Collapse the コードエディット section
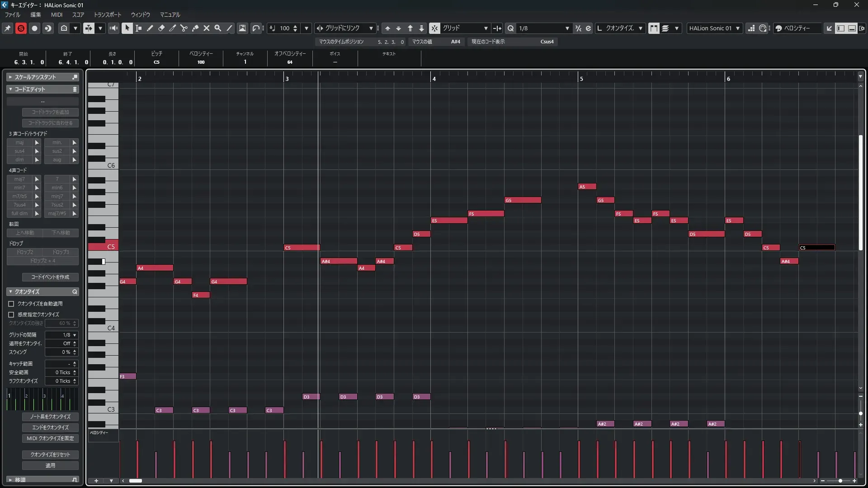The image size is (868, 488). tap(10, 89)
